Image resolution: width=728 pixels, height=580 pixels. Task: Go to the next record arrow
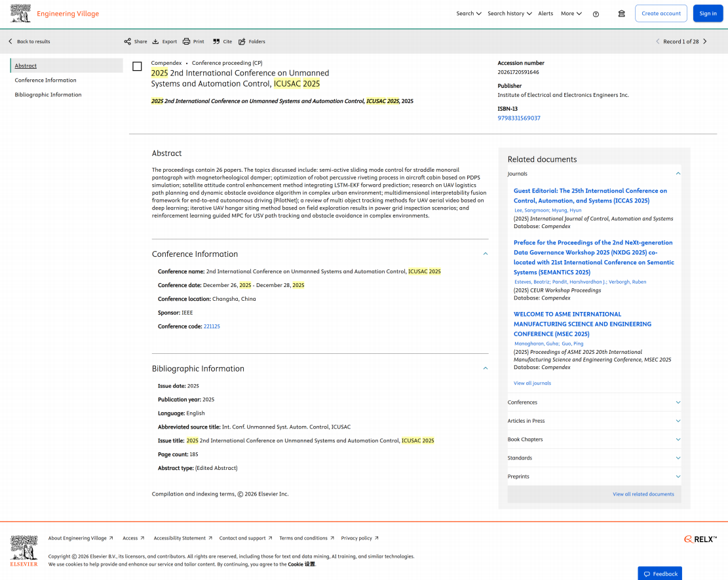pos(705,41)
